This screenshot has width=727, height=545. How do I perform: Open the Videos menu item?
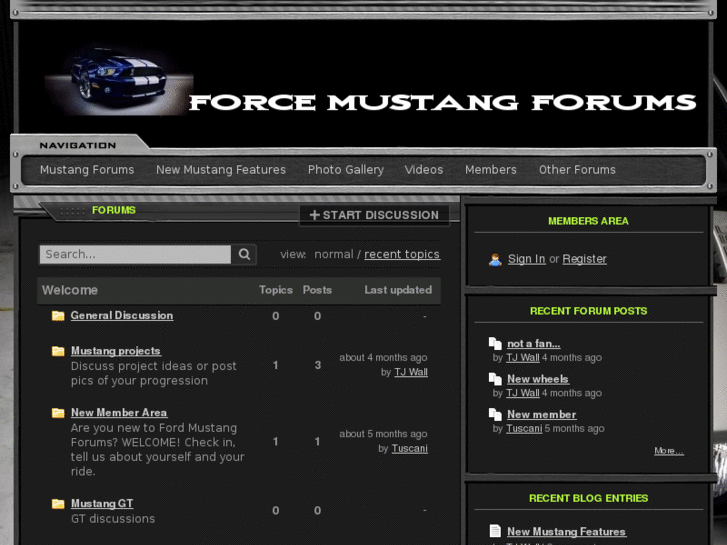point(424,170)
